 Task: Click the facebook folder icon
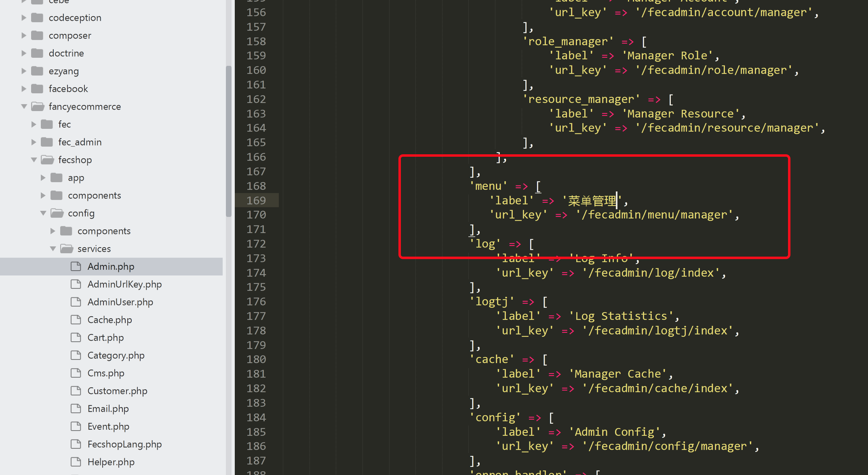click(37, 89)
